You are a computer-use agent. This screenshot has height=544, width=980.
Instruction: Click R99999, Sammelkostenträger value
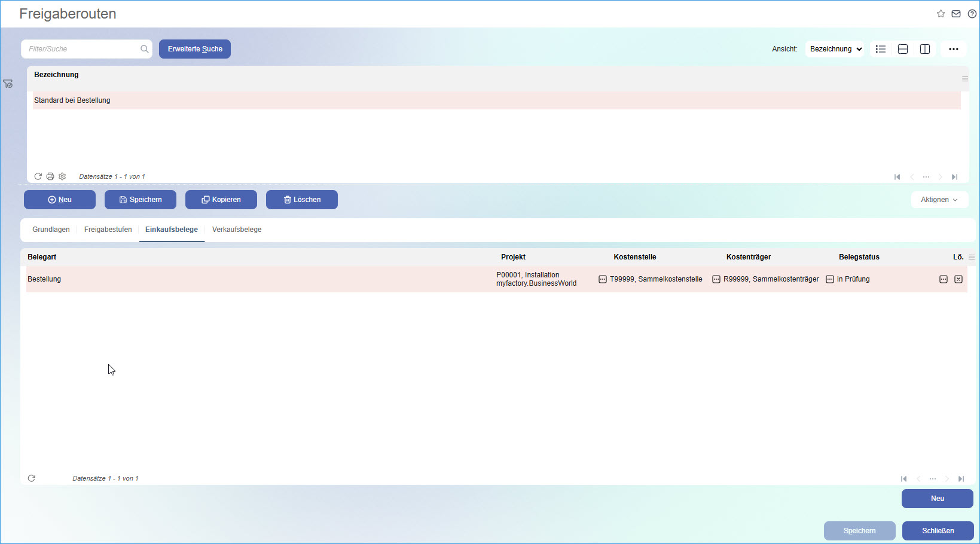pos(771,279)
